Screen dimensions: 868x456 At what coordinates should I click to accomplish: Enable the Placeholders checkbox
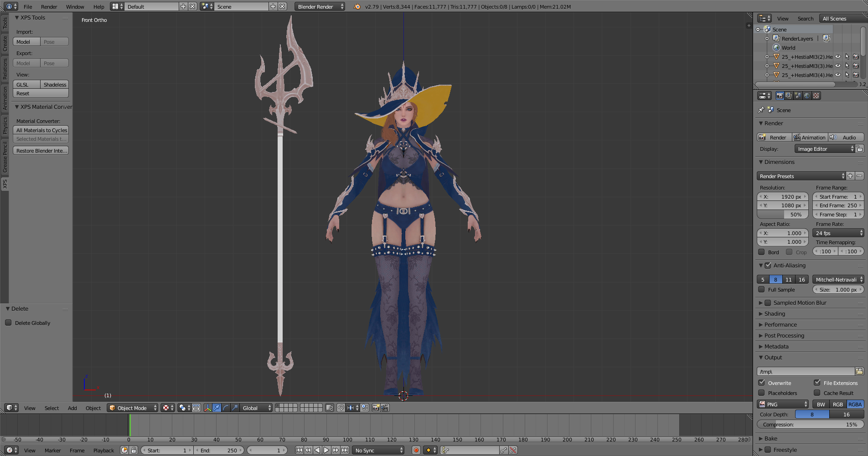click(761, 393)
